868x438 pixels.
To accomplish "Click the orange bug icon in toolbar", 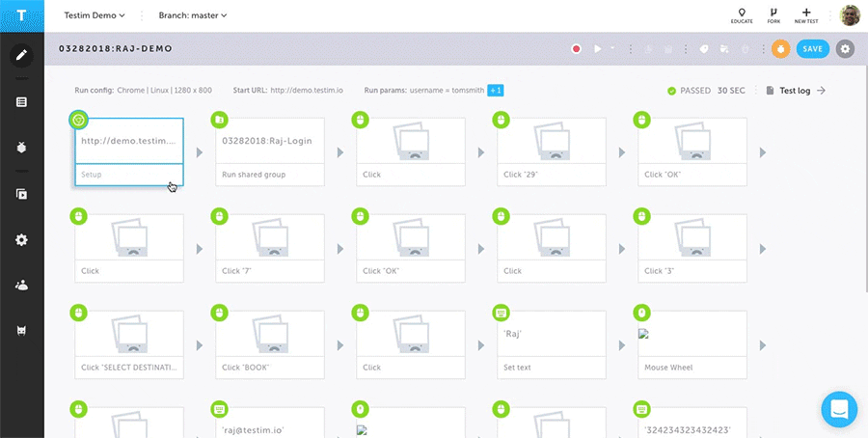I will pos(780,49).
